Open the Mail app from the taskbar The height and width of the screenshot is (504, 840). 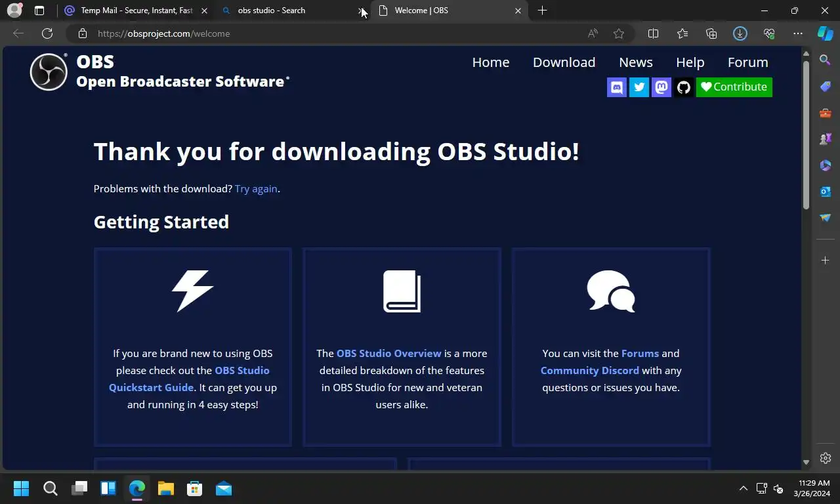click(223, 488)
